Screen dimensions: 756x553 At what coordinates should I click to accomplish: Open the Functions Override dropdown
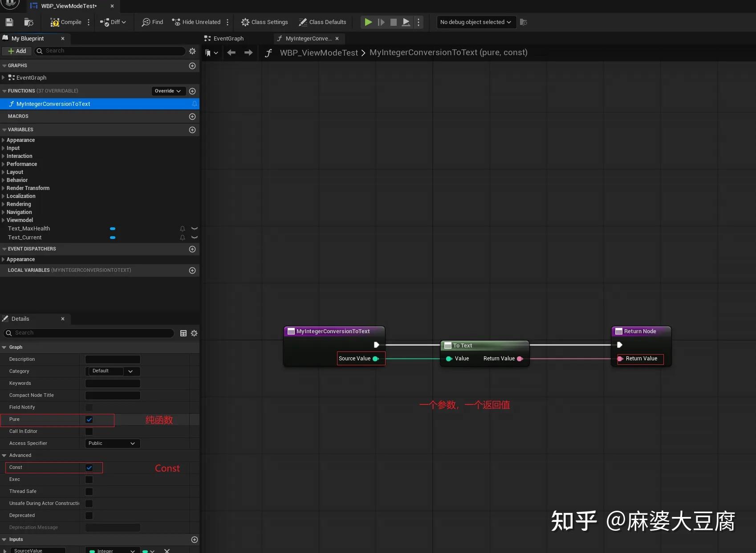[168, 91]
